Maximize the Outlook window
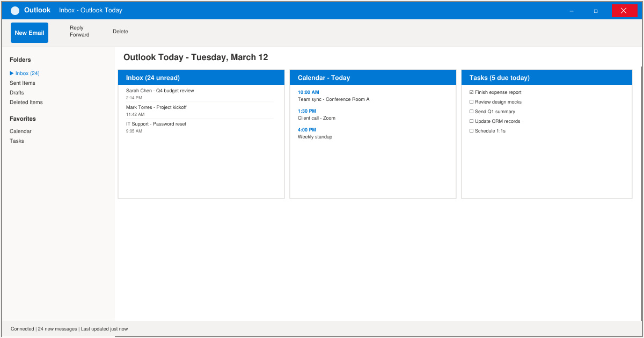Screen dimensions: 644x338 pyautogui.click(x=596, y=11)
